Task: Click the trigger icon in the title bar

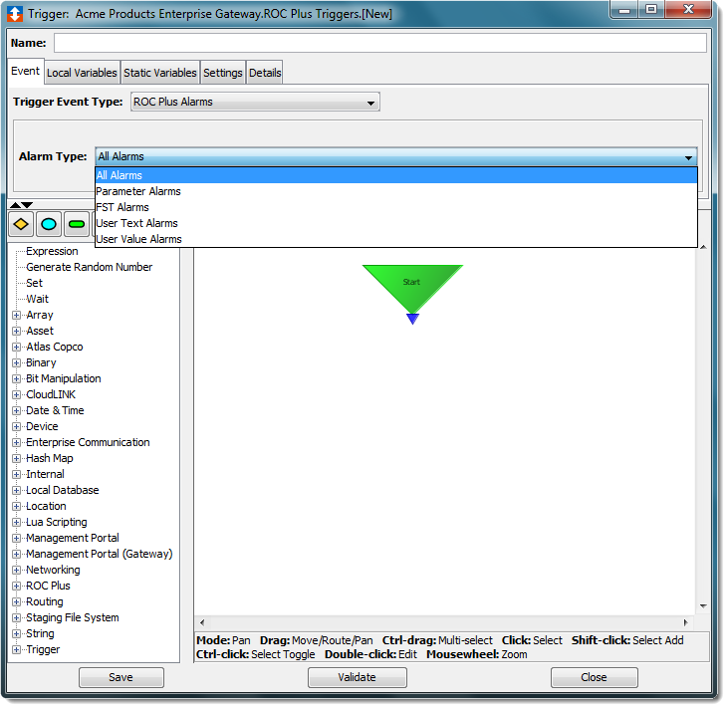Action: click(x=16, y=14)
